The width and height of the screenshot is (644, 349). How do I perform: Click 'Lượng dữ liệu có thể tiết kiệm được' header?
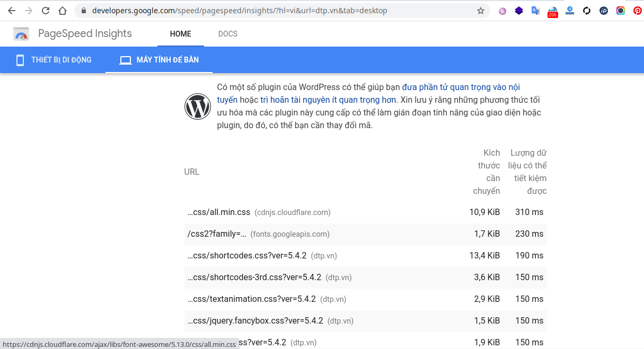point(527,172)
